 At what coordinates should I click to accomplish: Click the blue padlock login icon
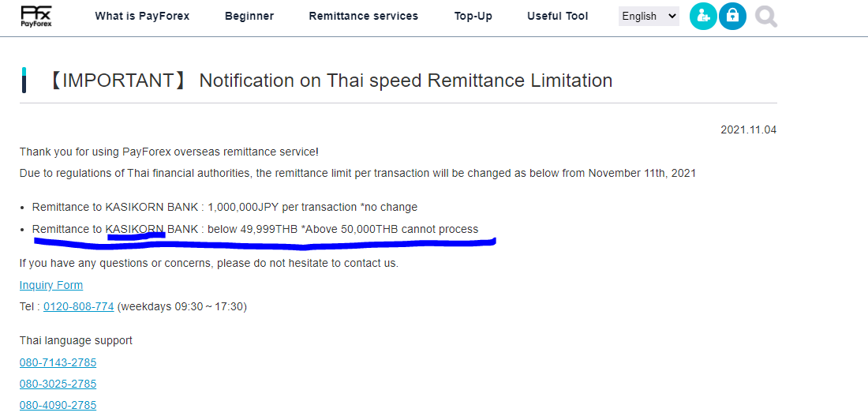(x=732, y=16)
